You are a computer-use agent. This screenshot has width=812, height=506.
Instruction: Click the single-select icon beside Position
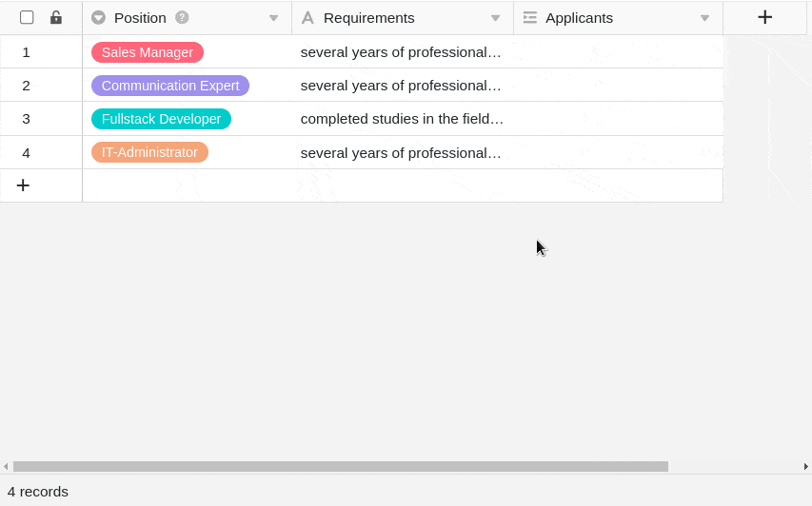[x=98, y=17]
